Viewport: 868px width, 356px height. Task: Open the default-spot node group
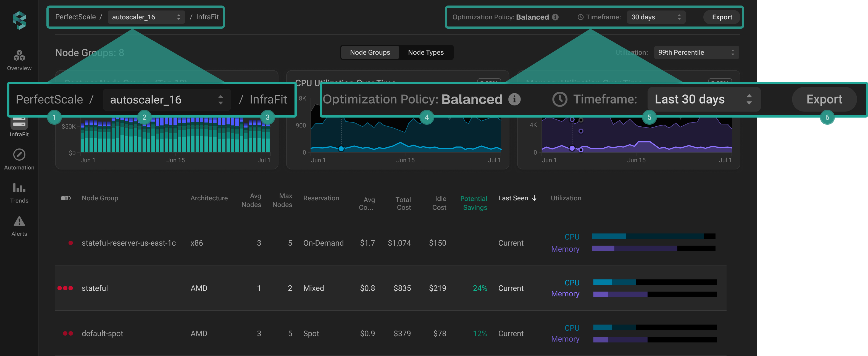click(x=102, y=333)
